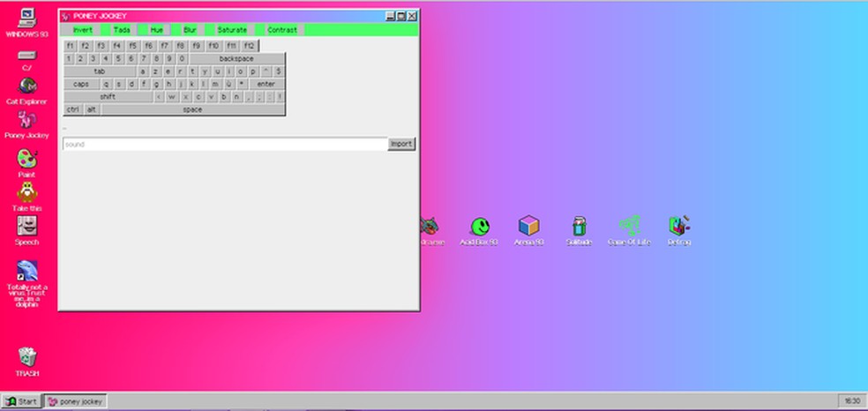Image resolution: width=868 pixels, height=411 pixels.
Task: Click the '<' key next to shift
Action: 159,97
